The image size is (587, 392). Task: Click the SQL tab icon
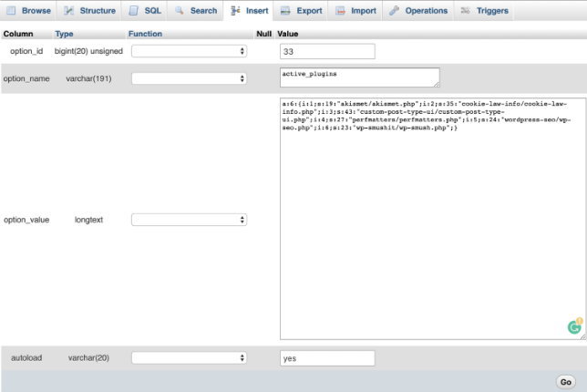point(134,11)
